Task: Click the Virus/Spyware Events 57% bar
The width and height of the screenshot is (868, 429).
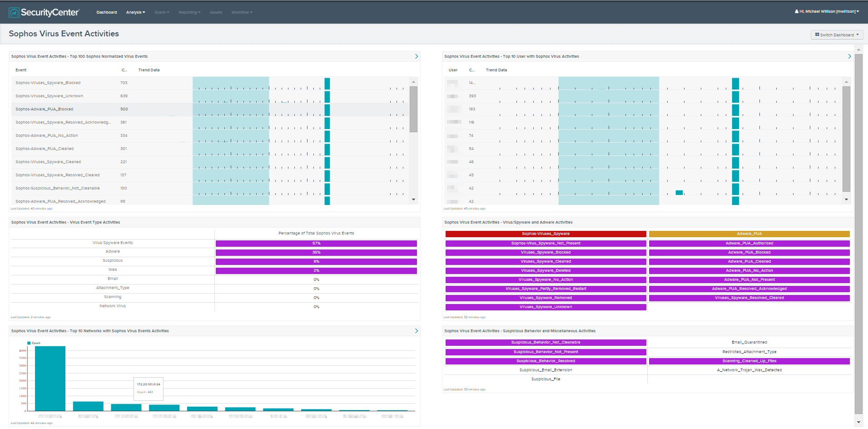Action: [x=316, y=244]
